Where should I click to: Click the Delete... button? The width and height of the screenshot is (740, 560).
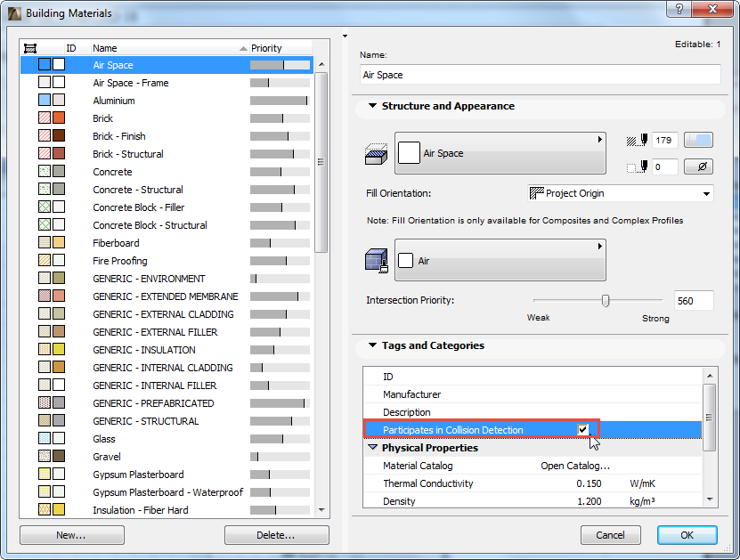coord(277,535)
